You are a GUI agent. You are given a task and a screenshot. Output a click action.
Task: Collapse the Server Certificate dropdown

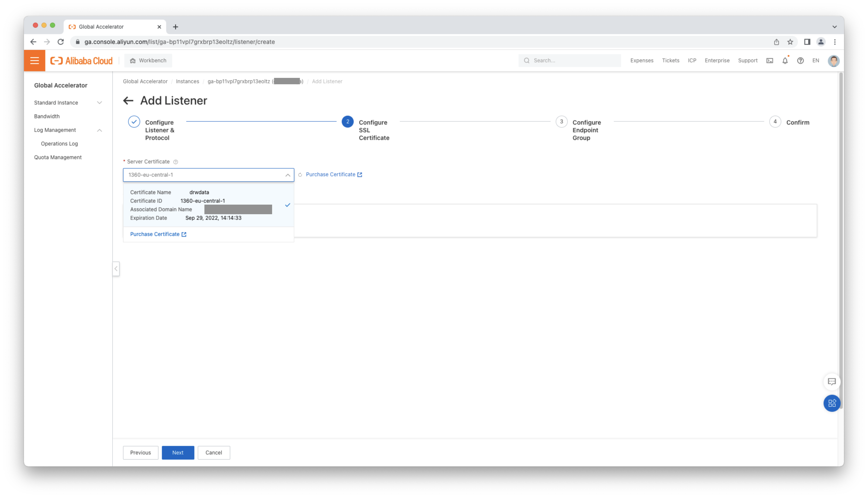pyautogui.click(x=287, y=175)
